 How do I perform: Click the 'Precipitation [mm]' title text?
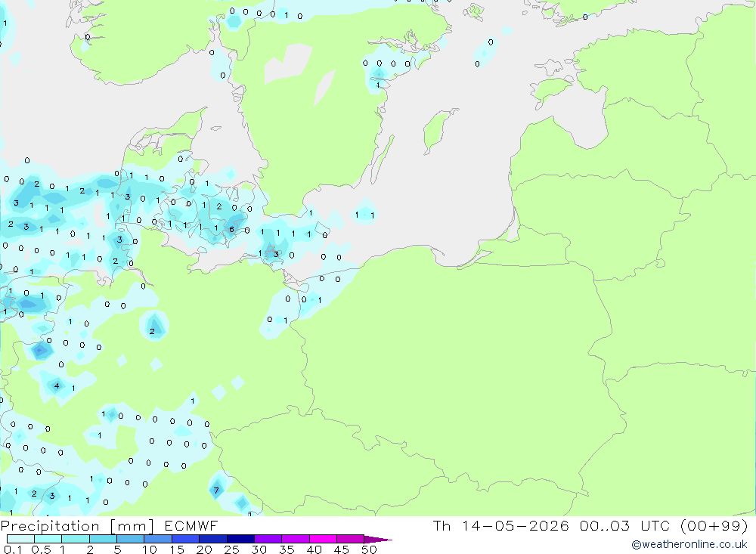pos(77,525)
